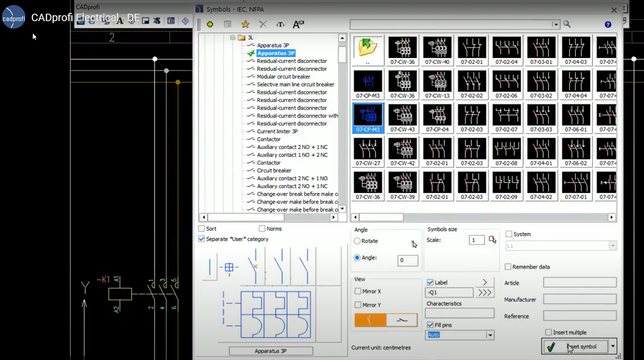644x360 pixels.
Task: Click the star favorites icon
Action: click(x=245, y=24)
